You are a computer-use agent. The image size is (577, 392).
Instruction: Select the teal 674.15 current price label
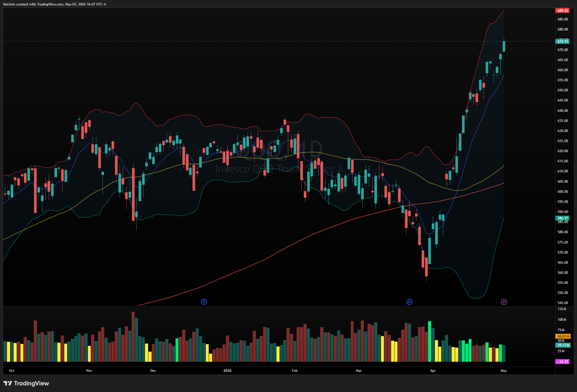[562, 42]
